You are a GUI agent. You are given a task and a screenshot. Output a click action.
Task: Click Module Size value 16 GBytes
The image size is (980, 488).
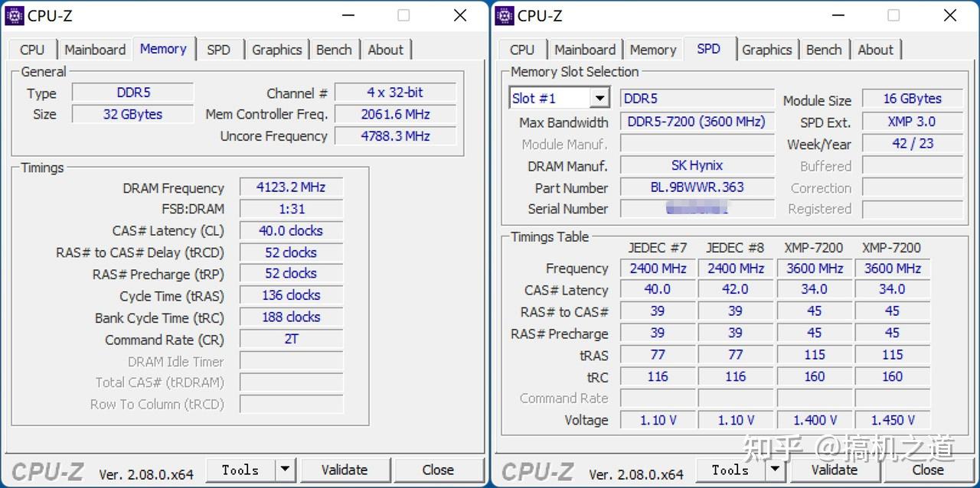(912, 99)
